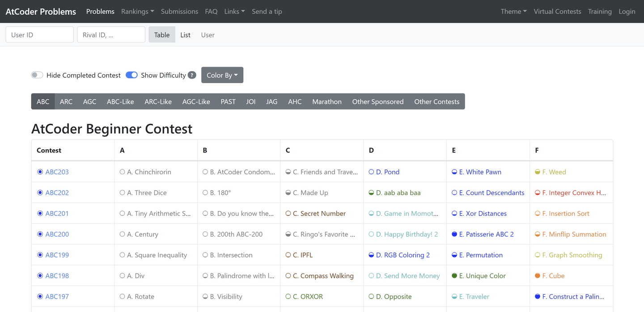Screen dimensions: 644x312
Task: Click the difficulty circle beside F. Cube
Action: tap(538, 276)
